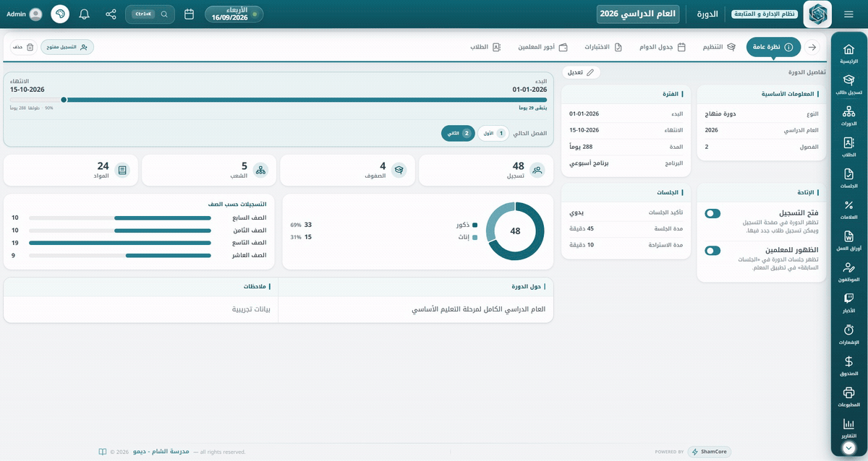Click the برنامج أسبوعي program value

coord(589,163)
